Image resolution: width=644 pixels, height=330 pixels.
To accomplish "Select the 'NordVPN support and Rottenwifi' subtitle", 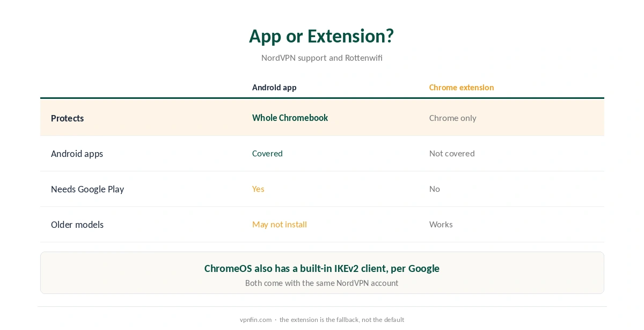I will [x=322, y=58].
